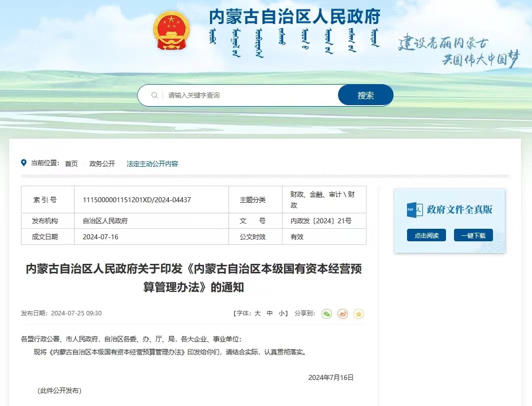This screenshot has height=406, width=532.
Task: Click the 索引号 label cell
Action: point(48,200)
